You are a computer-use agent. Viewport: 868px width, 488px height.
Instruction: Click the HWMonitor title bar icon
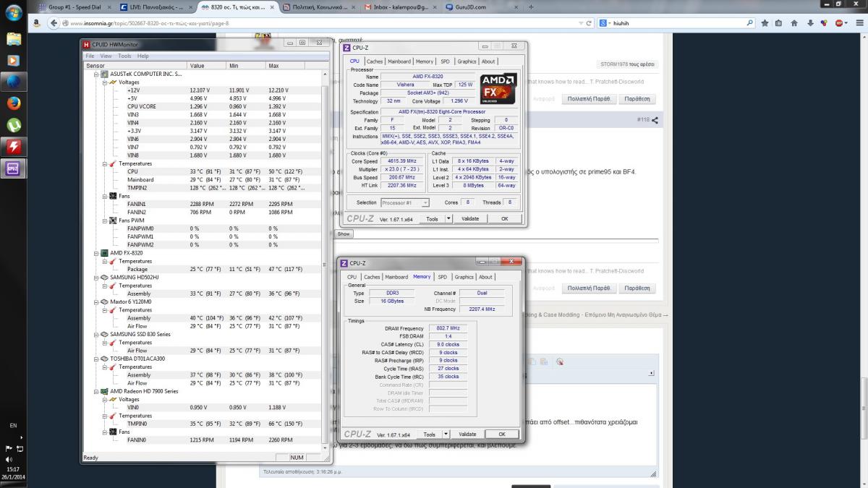pos(87,44)
